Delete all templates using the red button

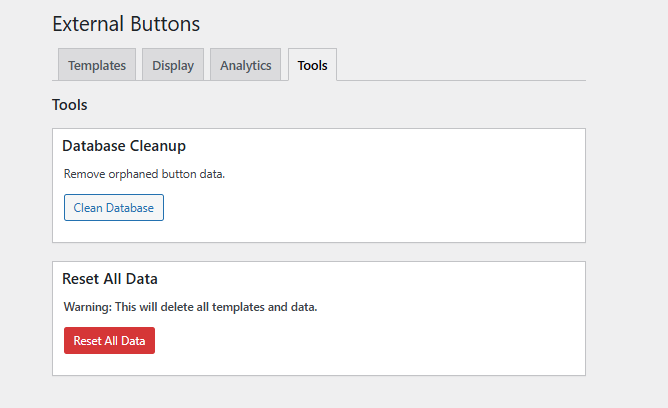click(x=109, y=340)
